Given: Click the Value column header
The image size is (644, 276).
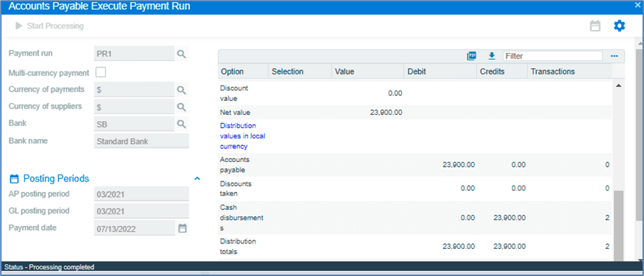Looking at the screenshot, I should click(x=368, y=72).
